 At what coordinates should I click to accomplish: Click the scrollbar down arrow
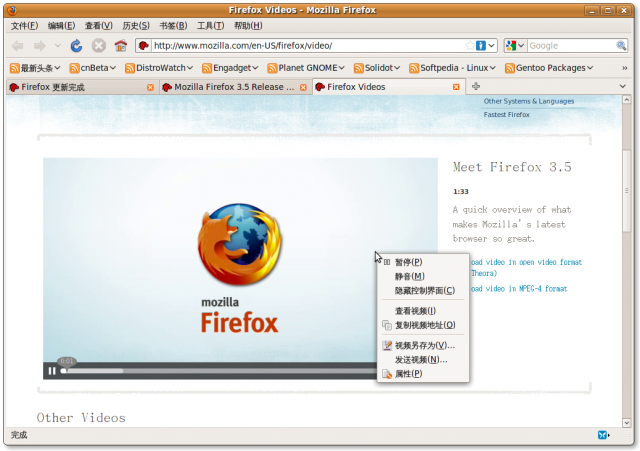(x=627, y=423)
